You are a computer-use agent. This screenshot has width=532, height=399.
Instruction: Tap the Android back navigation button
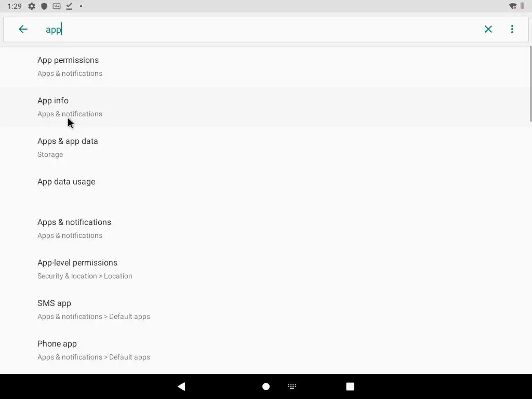pyautogui.click(x=181, y=386)
